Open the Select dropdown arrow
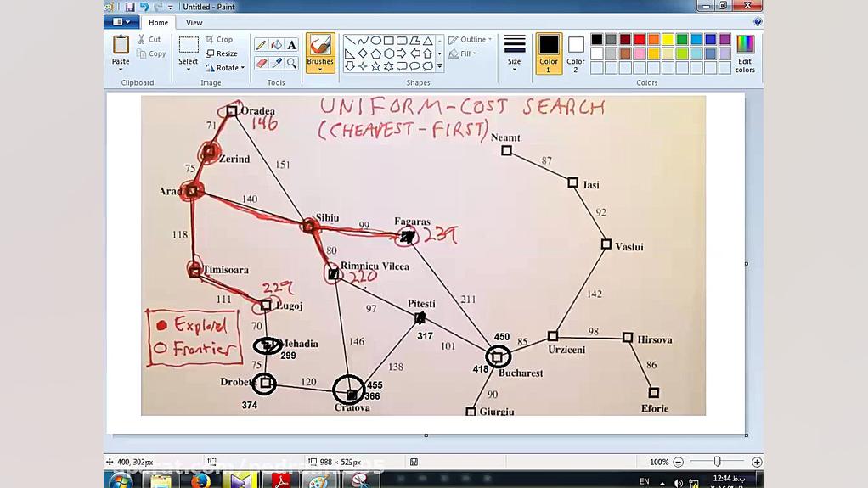 pyautogui.click(x=189, y=69)
